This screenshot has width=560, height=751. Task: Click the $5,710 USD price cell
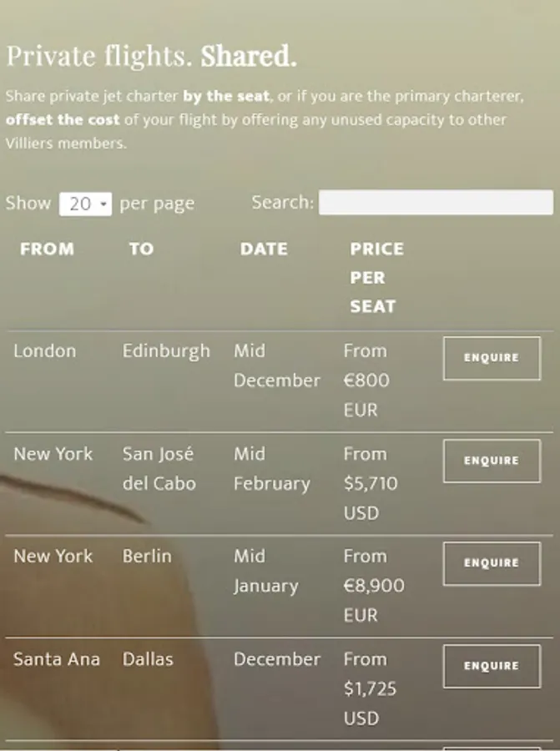(371, 483)
